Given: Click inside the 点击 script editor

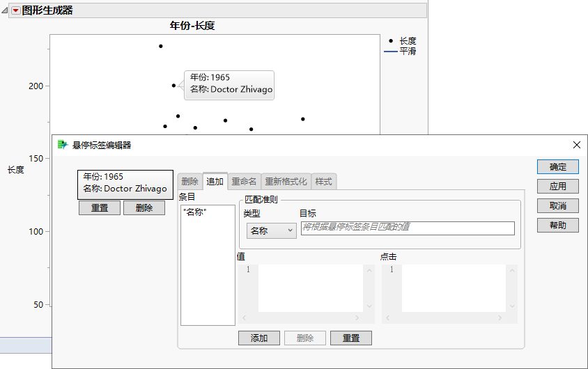Looking at the screenshot, I should click(x=454, y=288).
